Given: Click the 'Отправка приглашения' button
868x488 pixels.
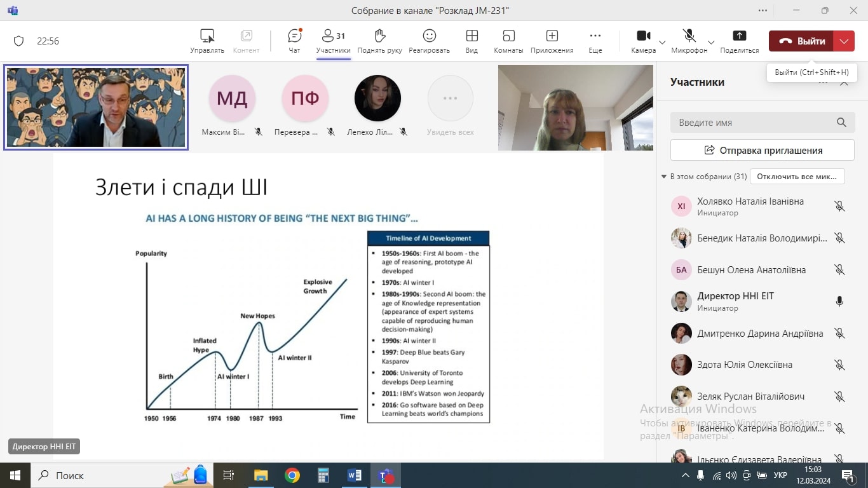Looking at the screenshot, I should coord(762,151).
